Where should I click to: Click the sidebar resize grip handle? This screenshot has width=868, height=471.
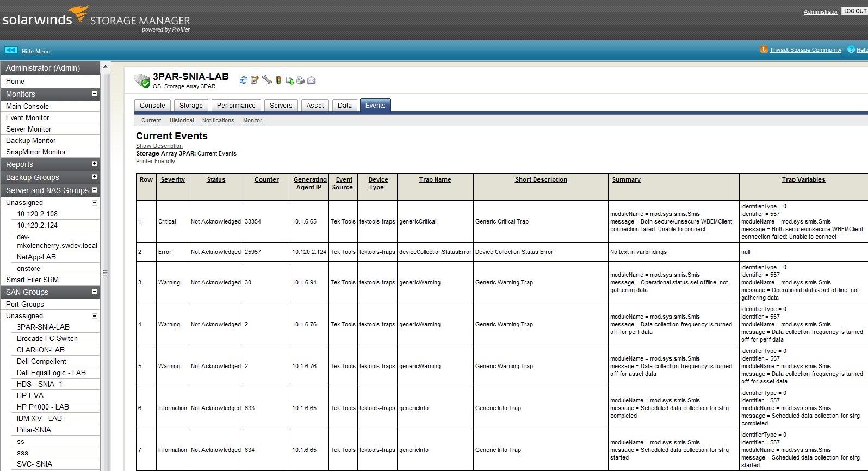[x=105, y=273]
